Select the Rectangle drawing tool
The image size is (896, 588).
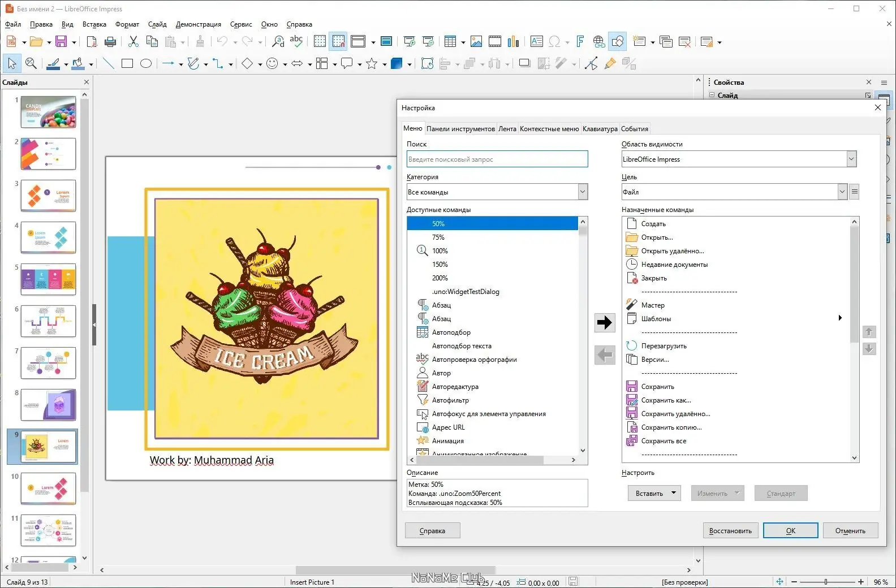pos(127,64)
